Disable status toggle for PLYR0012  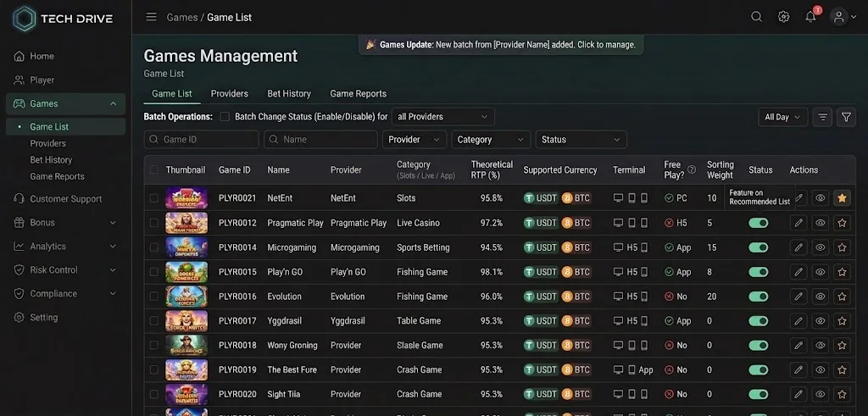point(759,223)
